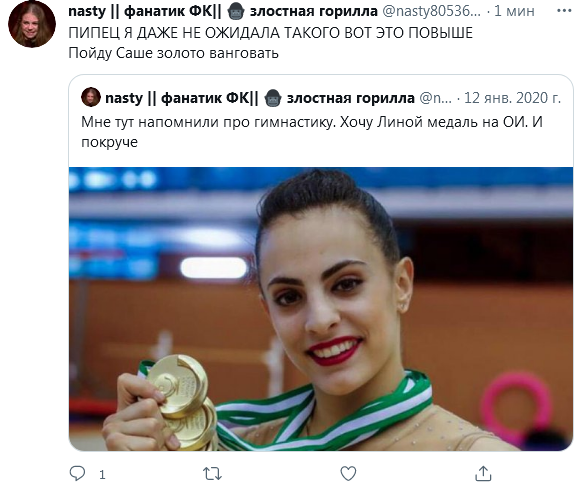Image resolution: width=584 pixels, height=493 pixels.
Task: Click tweet text 'Пойду Саше золото ванговать'
Action: click(174, 53)
